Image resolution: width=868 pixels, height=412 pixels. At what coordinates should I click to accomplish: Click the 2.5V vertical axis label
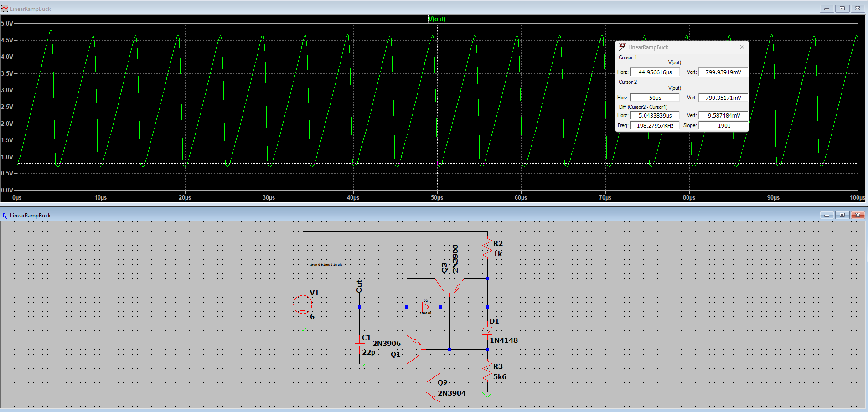(7, 107)
